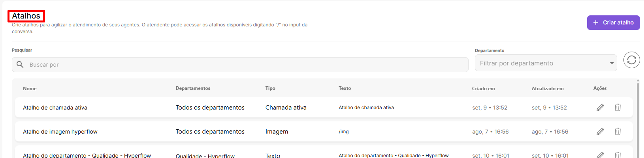Select the "Tipo" column header

270,88
